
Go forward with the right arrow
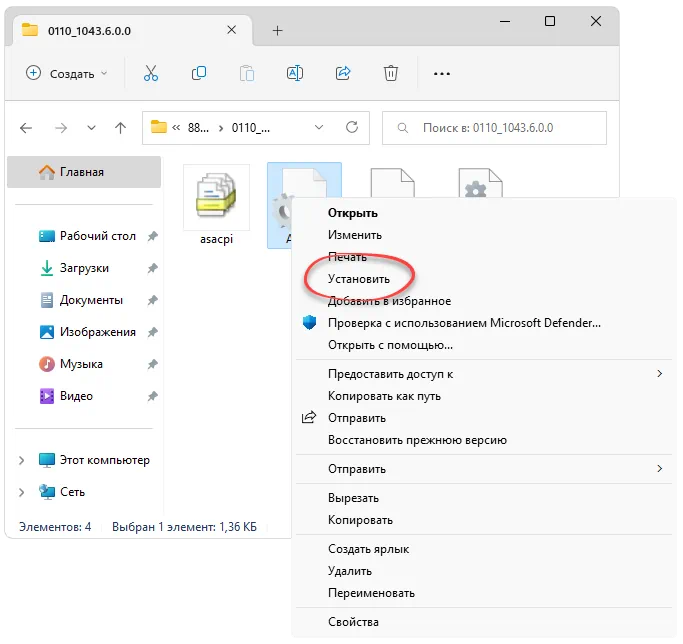click(x=61, y=128)
